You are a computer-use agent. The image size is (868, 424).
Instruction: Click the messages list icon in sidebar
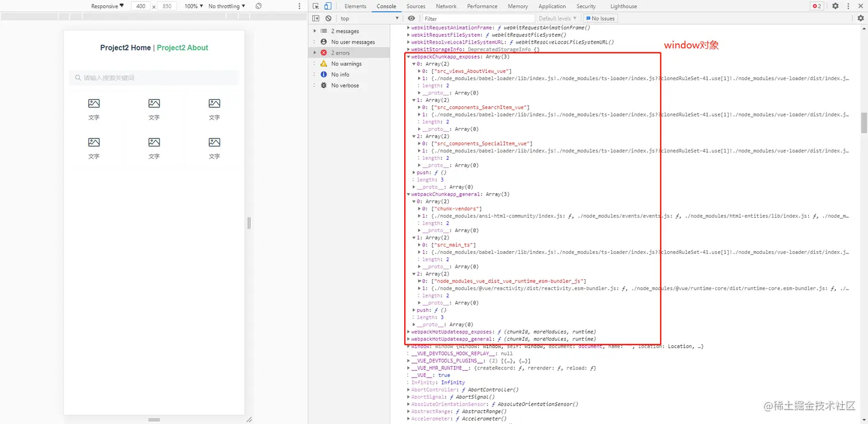pos(324,31)
